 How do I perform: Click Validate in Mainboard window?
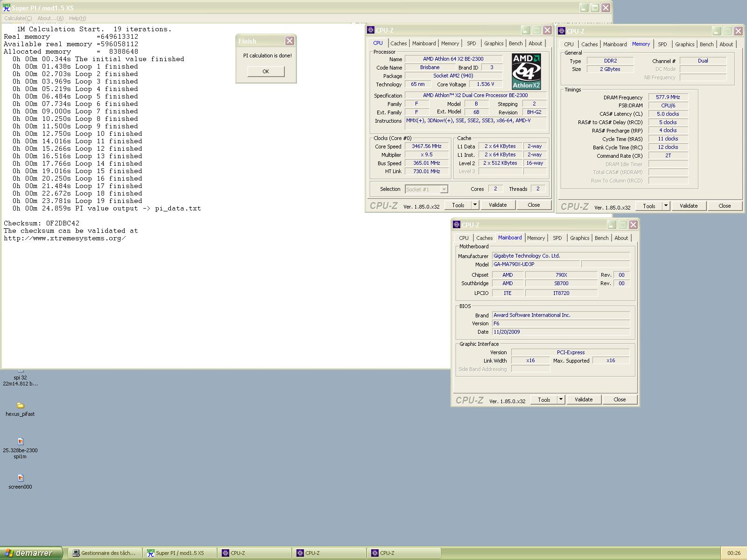click(584, 399)
